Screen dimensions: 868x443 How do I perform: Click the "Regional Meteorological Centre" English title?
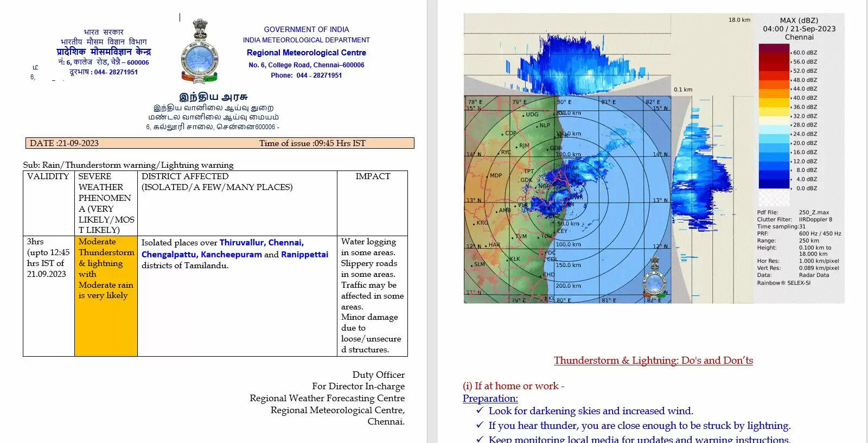click(306, 53)
